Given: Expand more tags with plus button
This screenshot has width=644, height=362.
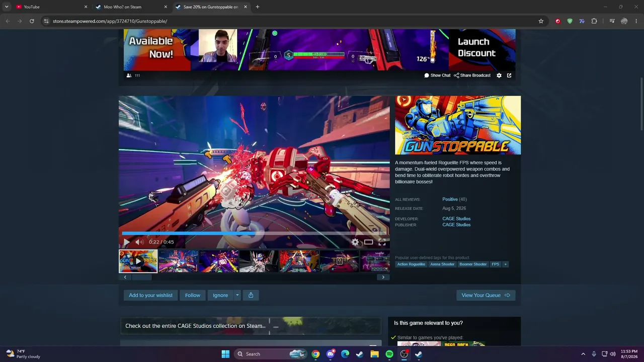Looking at the screenshot, I should coord(506,264).
